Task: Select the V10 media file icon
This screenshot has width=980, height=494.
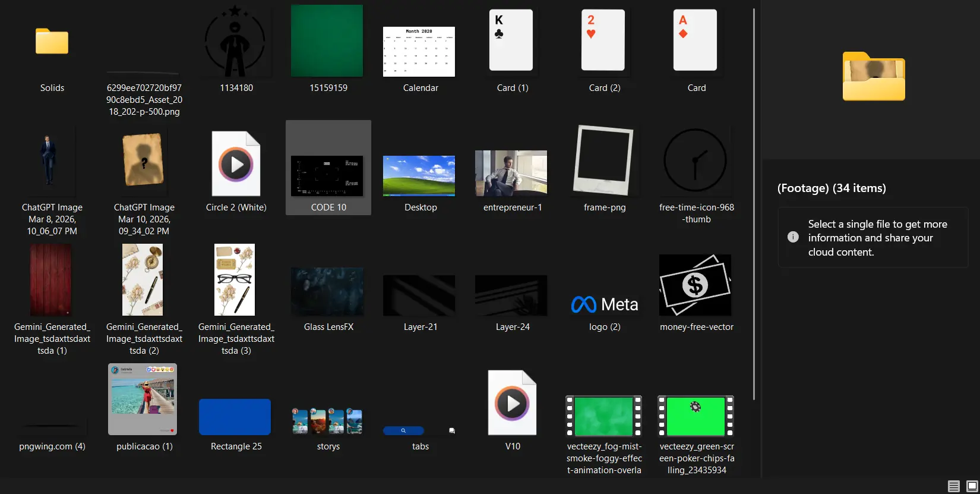Action: click(512, 403)
